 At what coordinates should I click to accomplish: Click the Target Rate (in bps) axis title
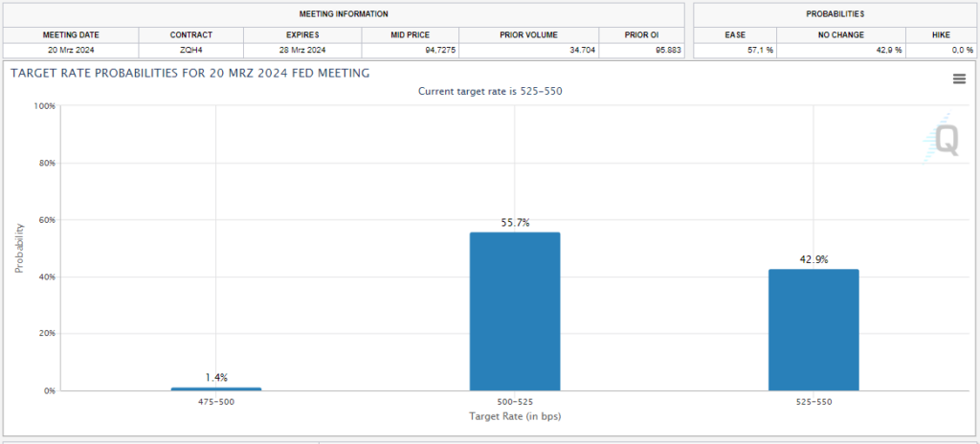point(515,416)
